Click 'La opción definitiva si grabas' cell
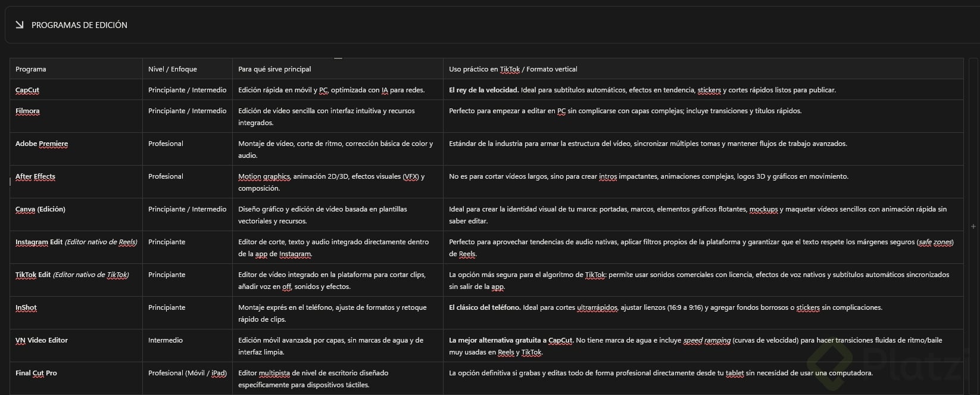Viewport: 980px width, 395px height. pyautogui.click(x=703, y=378)
